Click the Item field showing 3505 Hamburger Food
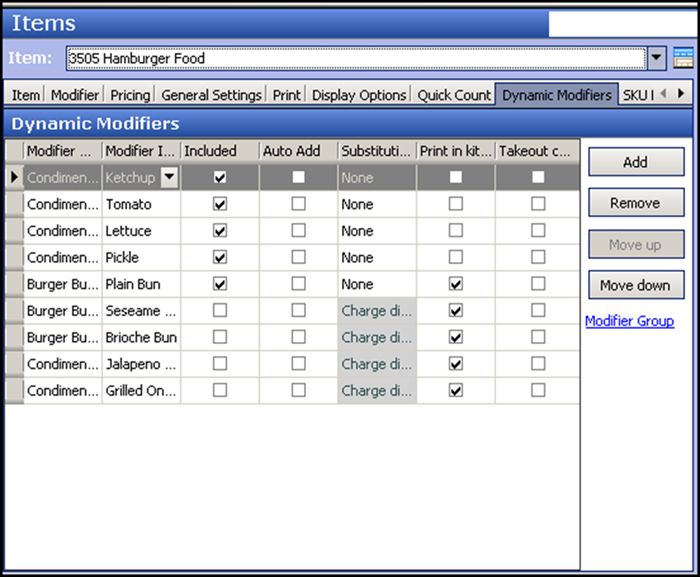This screenshot has width=700, height=577. 356,58
